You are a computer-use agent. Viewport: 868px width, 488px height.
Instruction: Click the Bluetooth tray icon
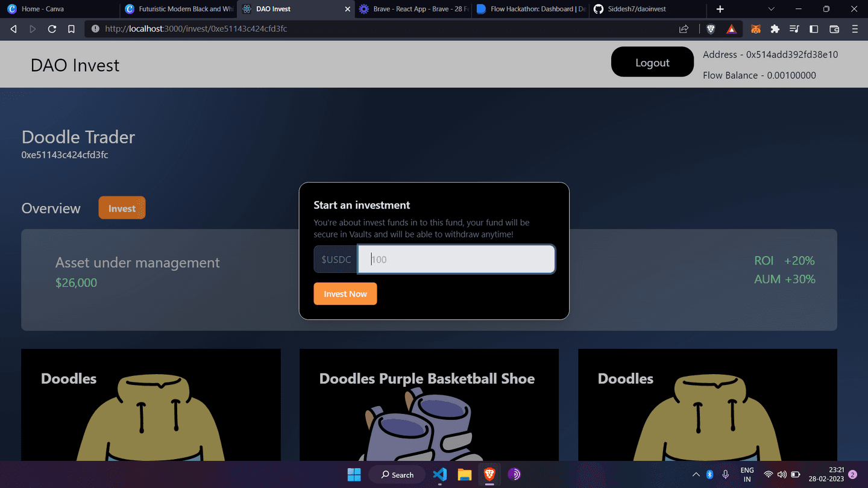pyautogui.click(x=709, y=475)
